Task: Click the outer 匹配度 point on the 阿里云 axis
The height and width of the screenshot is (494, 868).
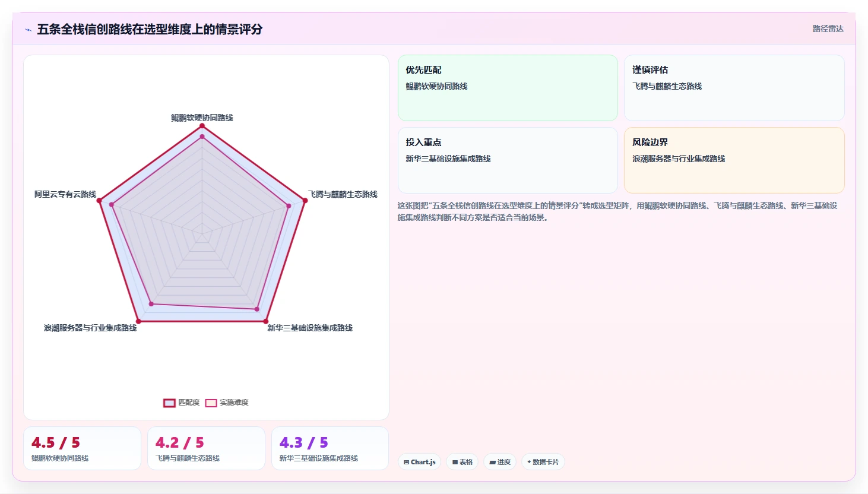Action: (x=100, y=202)
